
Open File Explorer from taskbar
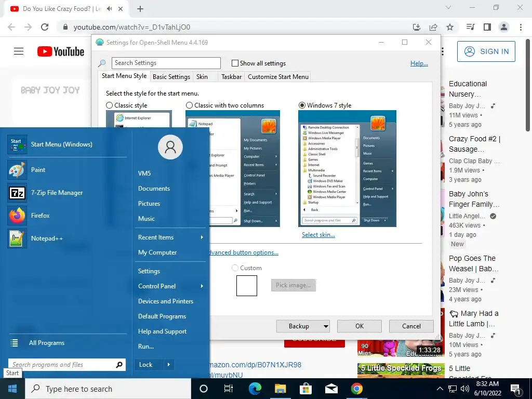point(280,389)
